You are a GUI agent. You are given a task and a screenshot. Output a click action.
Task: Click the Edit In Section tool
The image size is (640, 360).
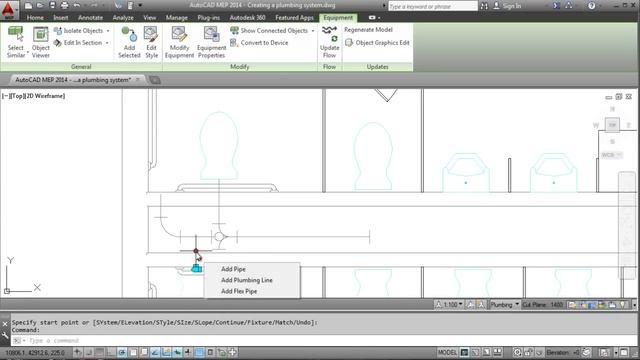pyautogui.click(x=78, y=42)
